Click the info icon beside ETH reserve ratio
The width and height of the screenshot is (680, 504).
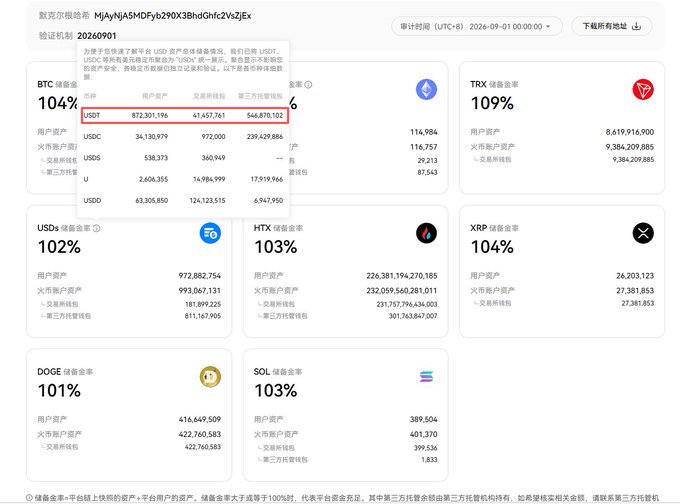click(x=308, y=85)
